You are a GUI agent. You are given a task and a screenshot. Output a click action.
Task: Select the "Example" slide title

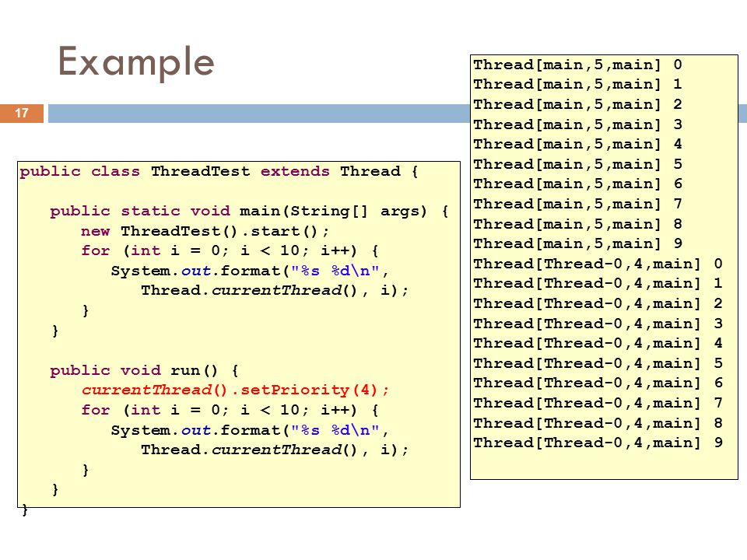136,62
